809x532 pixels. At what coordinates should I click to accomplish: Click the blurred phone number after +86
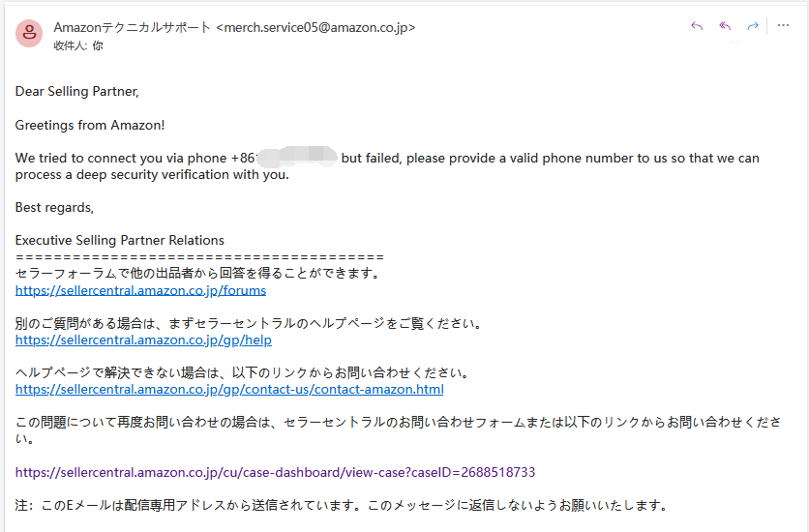tap(297, 157)
